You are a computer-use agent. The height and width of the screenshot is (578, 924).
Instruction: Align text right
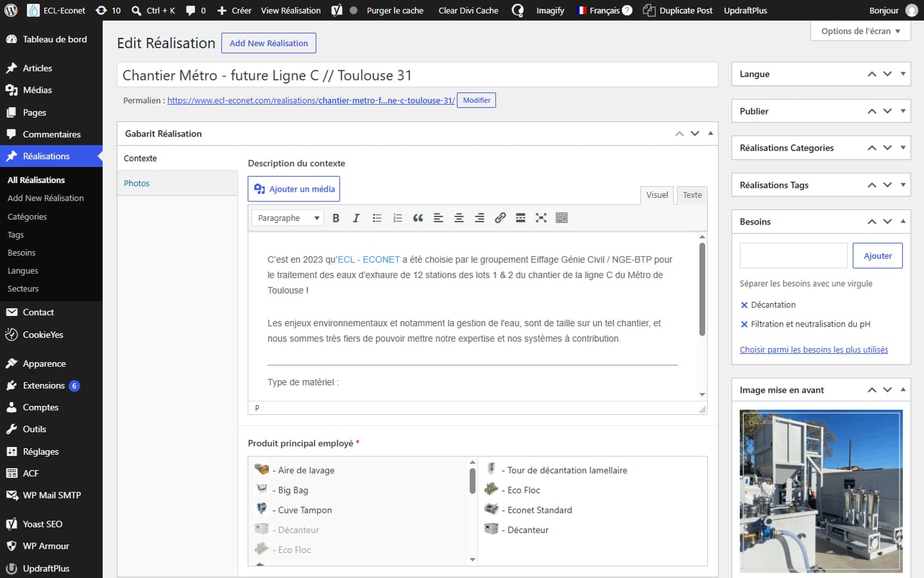[x=479, y=218]
